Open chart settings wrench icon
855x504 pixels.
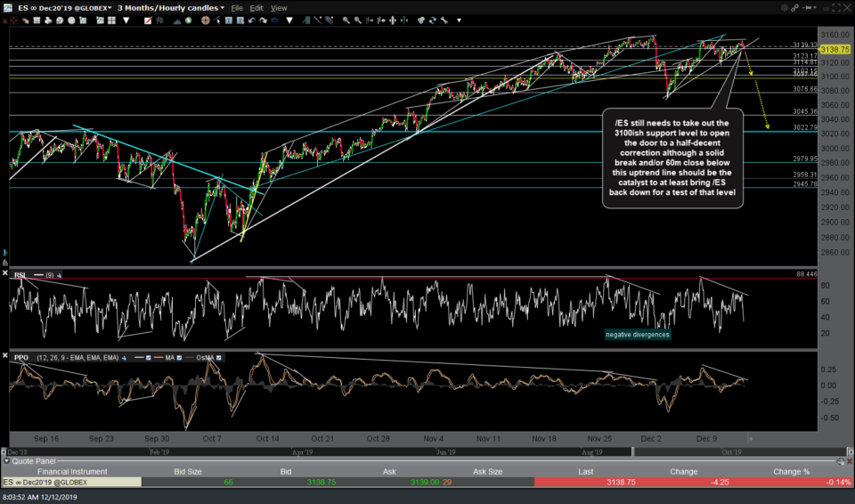pos(444,20)
